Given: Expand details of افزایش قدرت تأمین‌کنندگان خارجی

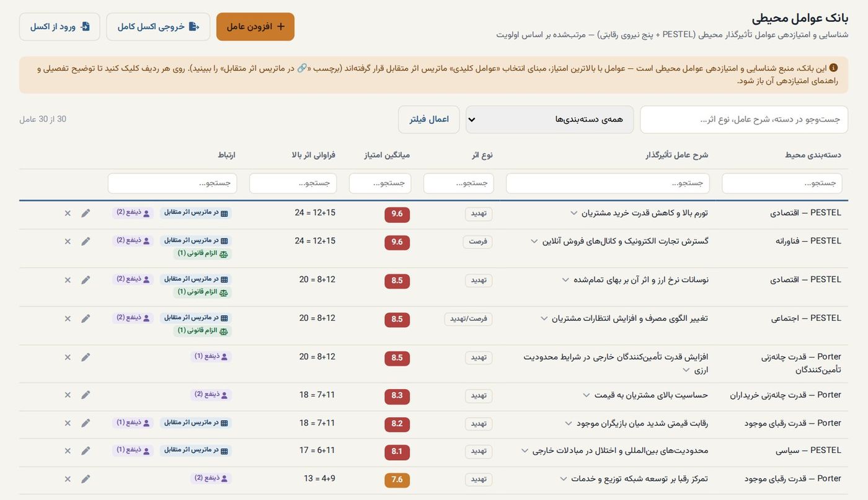Looking at the screenshot, I should [686, 370].
